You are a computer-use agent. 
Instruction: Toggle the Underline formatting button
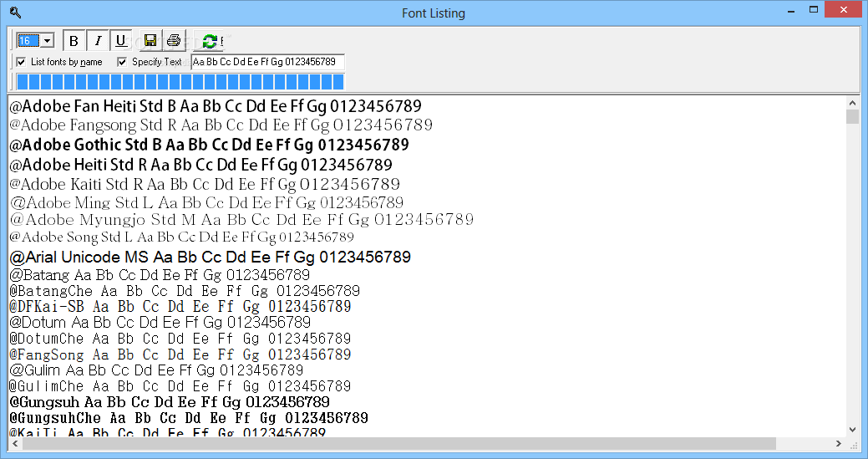click(x=120, y=40)
